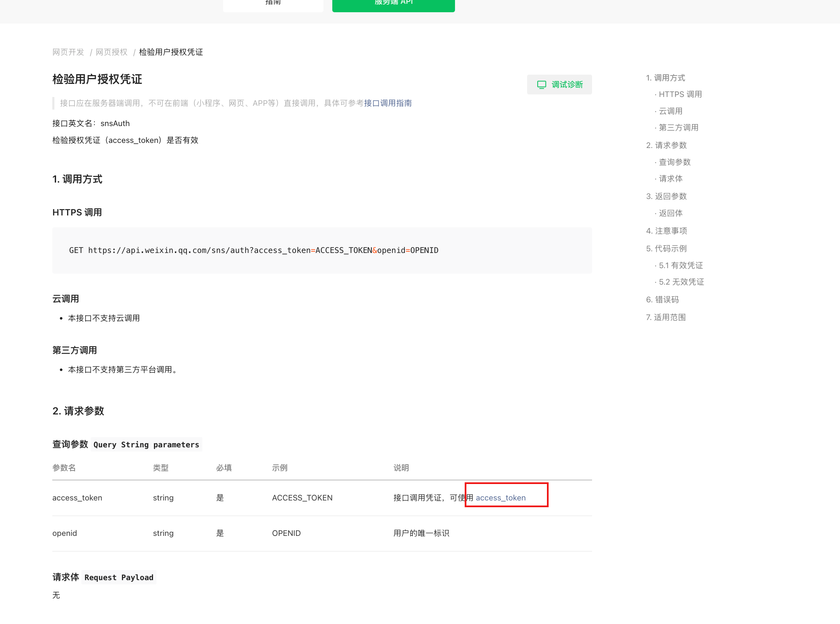
Task: Jump to 第三方调用 in sidebar outline
Action: 678,128
